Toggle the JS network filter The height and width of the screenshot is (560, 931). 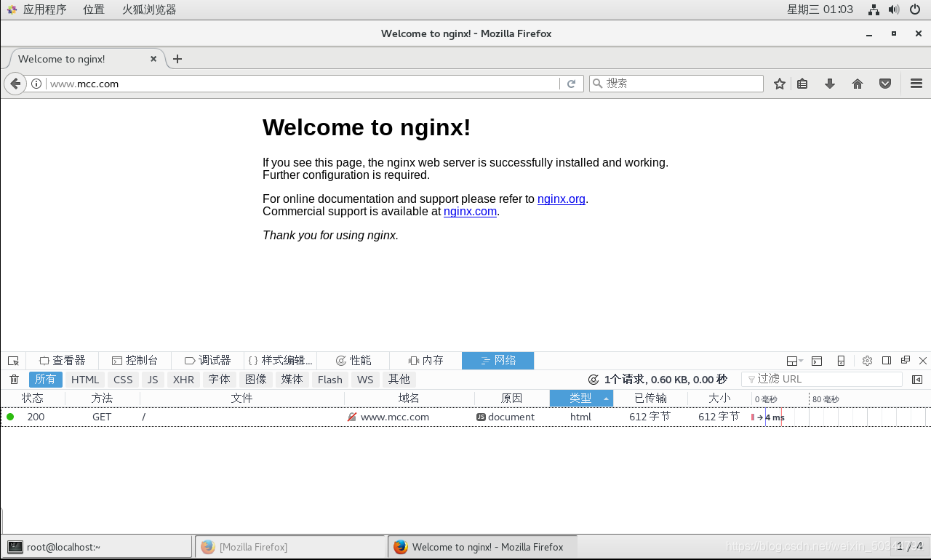pyautogui.click(x=153, y=380)
